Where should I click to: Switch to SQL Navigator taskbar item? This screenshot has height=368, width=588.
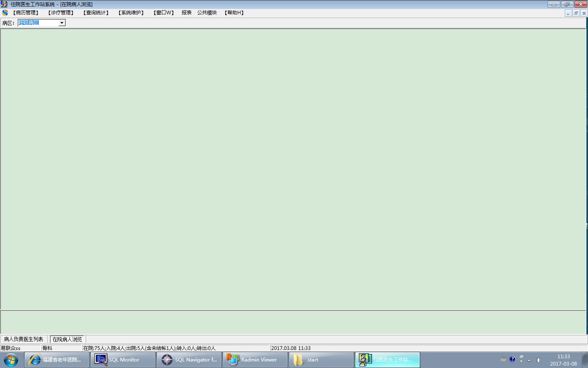pos(189,360)
